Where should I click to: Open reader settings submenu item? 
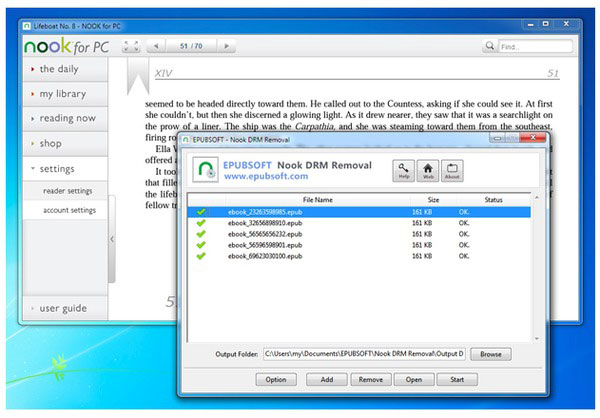coord(66,191)
